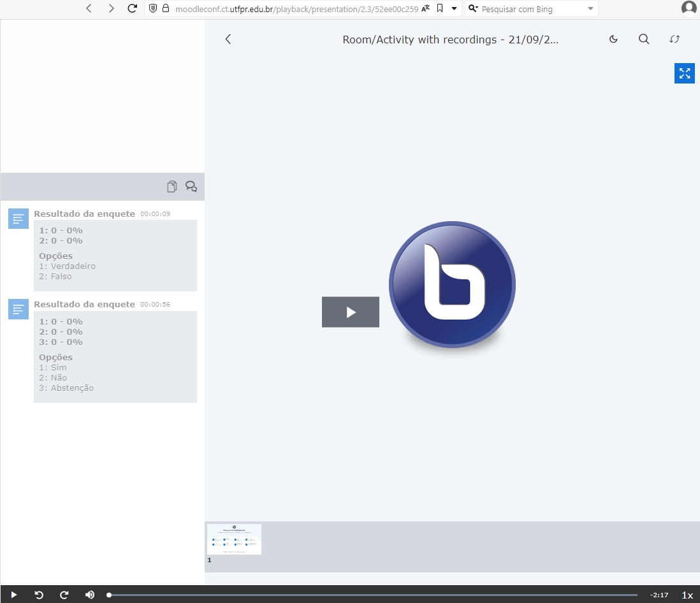Toggle dark mode moon icon
This screenshot has height=603, width=700.
[x=613, y=40]
